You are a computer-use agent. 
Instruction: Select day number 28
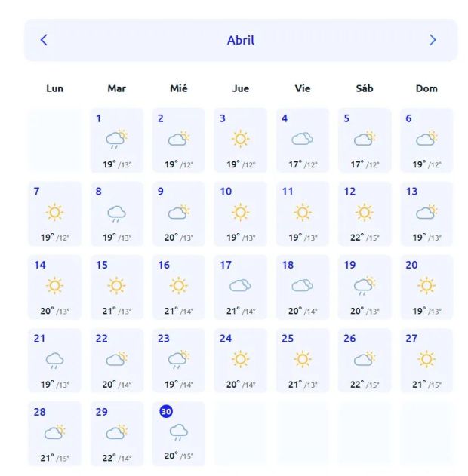coord(40,412)
